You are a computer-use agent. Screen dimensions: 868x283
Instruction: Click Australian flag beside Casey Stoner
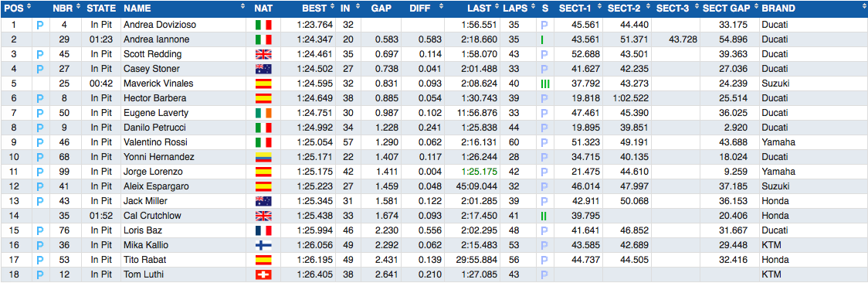[263, 70]
